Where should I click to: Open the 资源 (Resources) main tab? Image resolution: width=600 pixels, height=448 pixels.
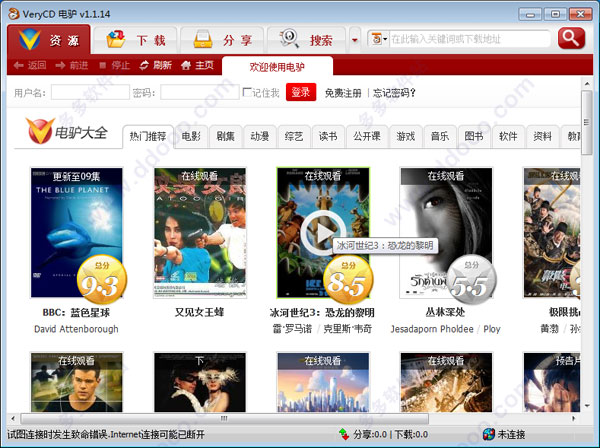coord(49,39)
